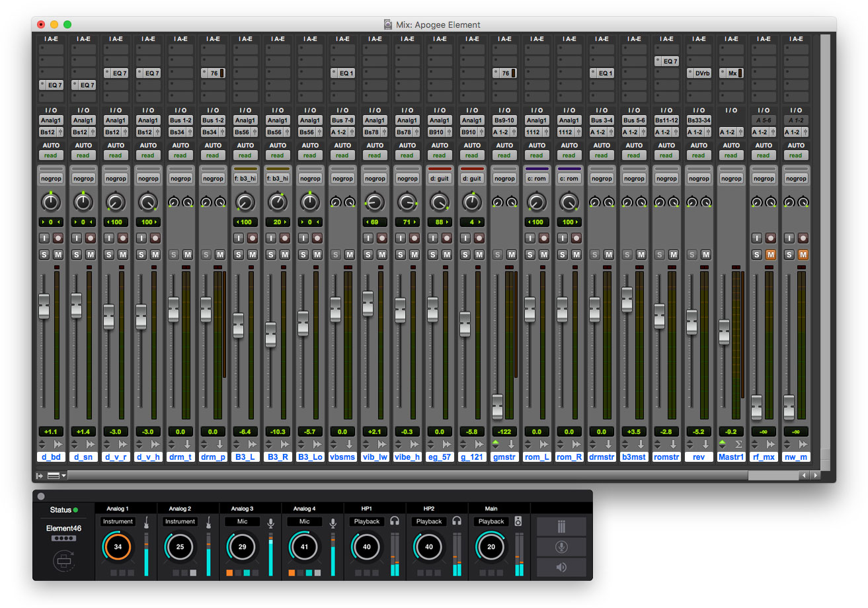The height and width of the screenshot is (608, 868).
Task: Click the orange square button under Analog 4
Action: pyautogui.click(x=292, y=573)
